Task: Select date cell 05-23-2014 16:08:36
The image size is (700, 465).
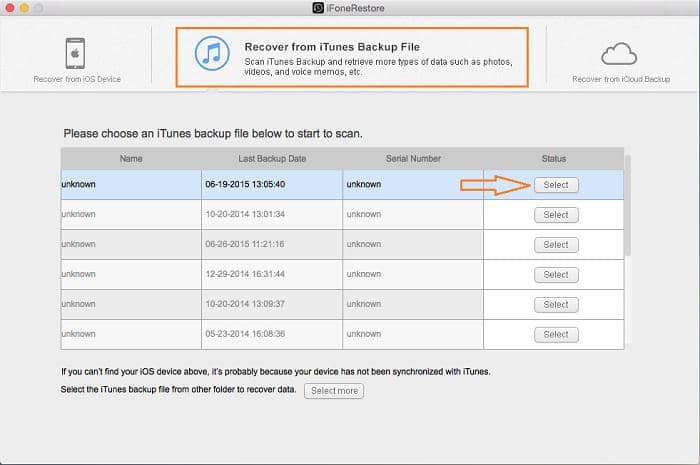Action: 272,334
